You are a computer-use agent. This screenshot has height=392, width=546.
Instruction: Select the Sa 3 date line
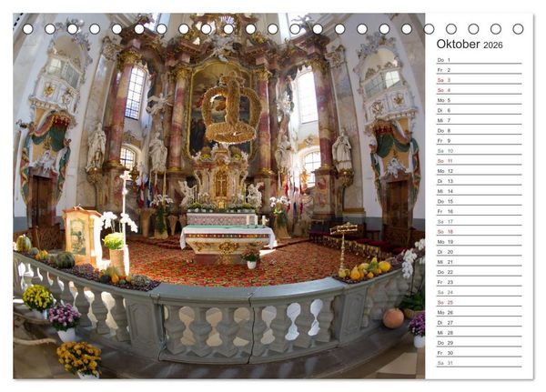[480, 80]
